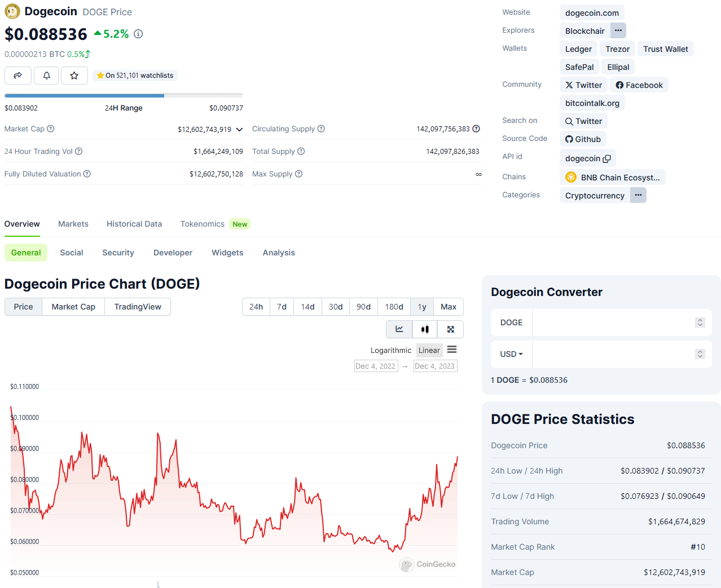Open Ellipal wallet link

tap(618, 67)
